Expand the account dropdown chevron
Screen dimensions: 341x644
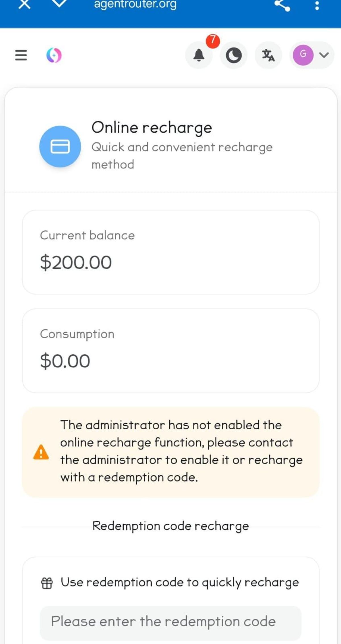point(324,55)
